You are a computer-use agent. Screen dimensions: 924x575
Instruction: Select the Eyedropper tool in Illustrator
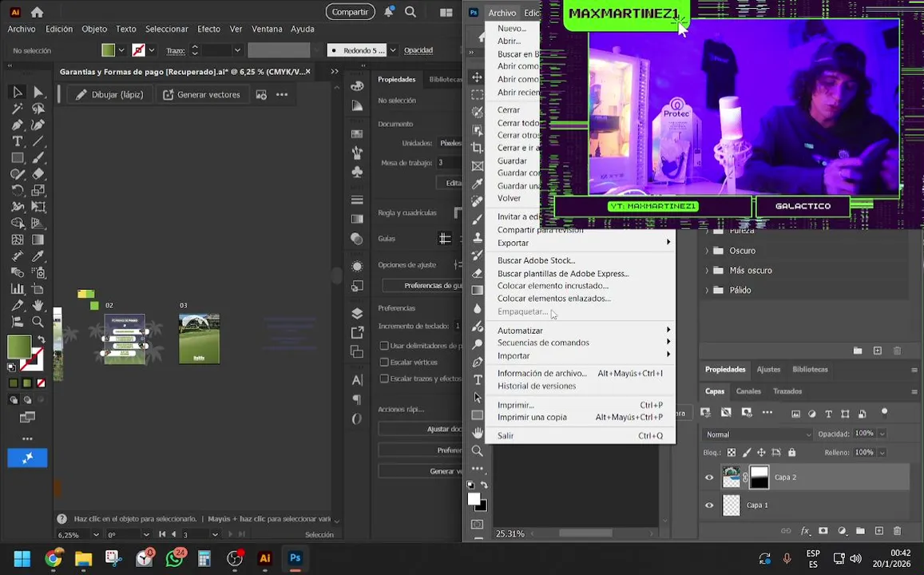[38, 256]
